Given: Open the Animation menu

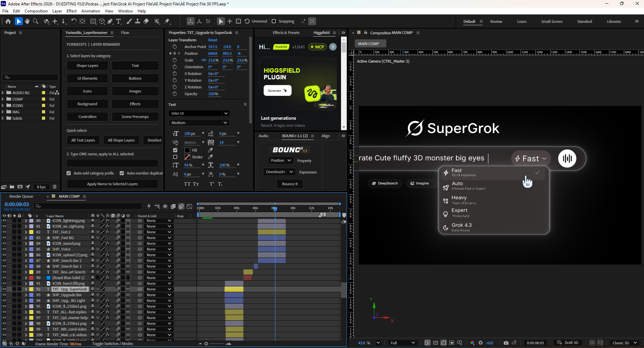Looking at the screenshot, I should pyautogui.click(x=91, y=11).
